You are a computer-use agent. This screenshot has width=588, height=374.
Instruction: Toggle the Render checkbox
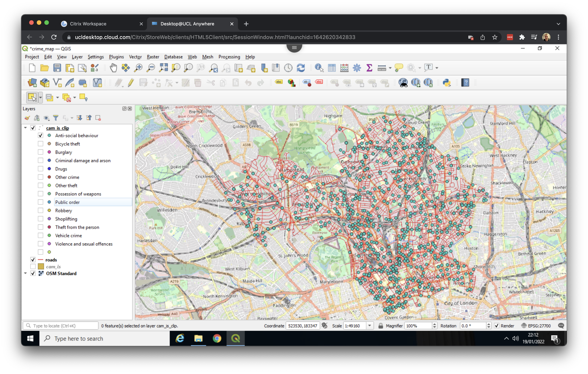(497, 326)
